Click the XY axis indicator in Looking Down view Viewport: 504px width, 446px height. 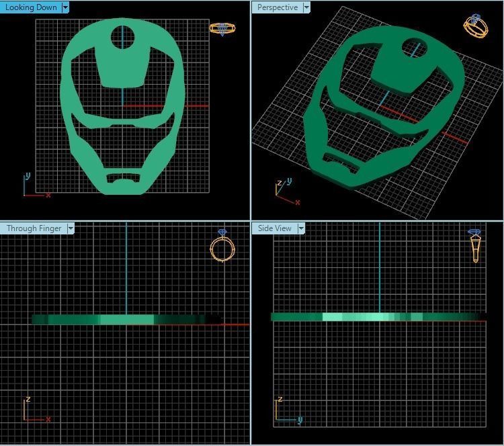point(37,185)
